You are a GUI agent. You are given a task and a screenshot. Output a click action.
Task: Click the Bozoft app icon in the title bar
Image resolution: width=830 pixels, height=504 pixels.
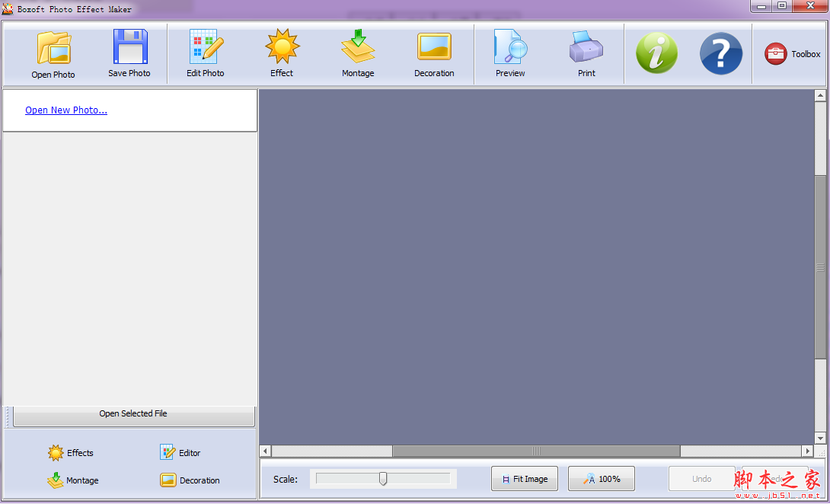8,9
